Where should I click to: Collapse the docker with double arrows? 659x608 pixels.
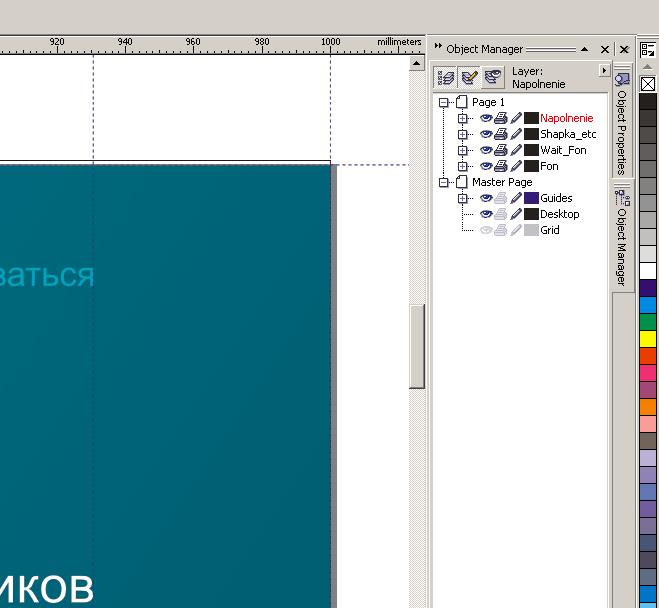[x=438, y=46]
